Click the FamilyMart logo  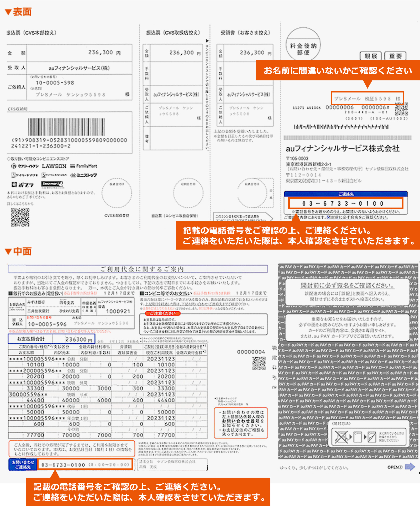(84, 166)
